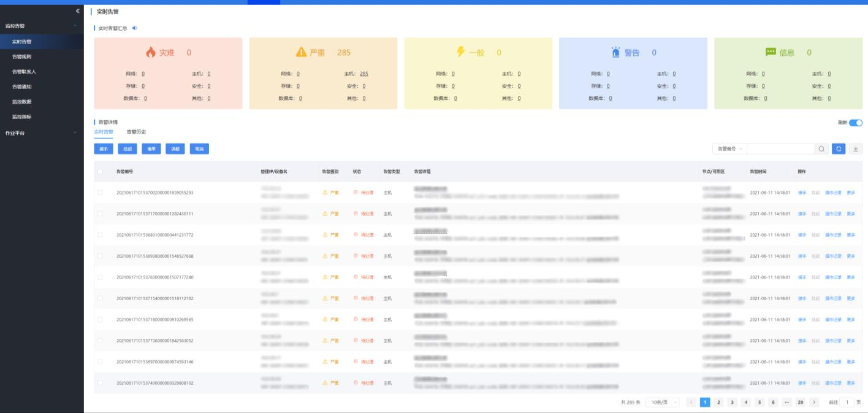Screen dimensions: 868x413
Task: Click the search magnifier icon
Action: (x=821, y=149)
